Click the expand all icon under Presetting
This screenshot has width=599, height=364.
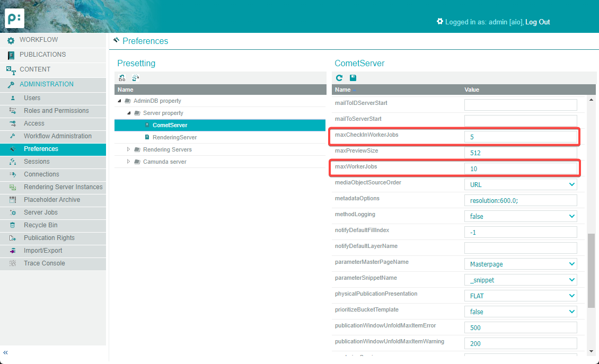122,78
